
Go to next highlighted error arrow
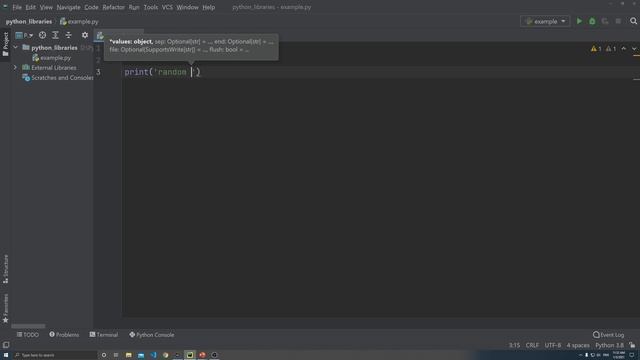634,49
